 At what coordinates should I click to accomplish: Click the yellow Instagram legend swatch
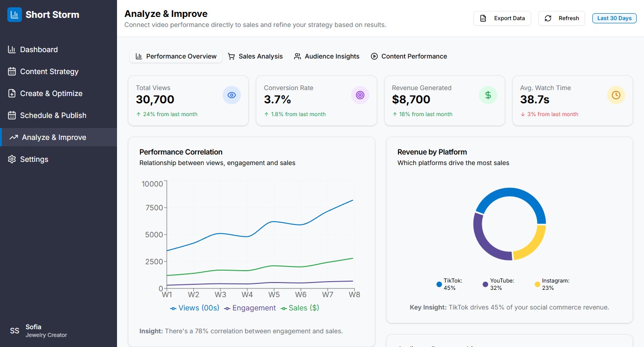pyautogui.click(x=538, y=284)
